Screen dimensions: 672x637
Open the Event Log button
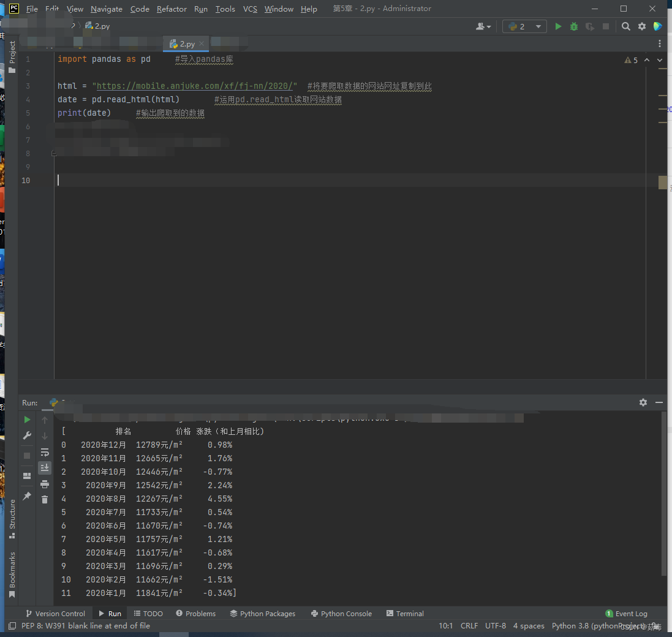(x=626, y=613)
